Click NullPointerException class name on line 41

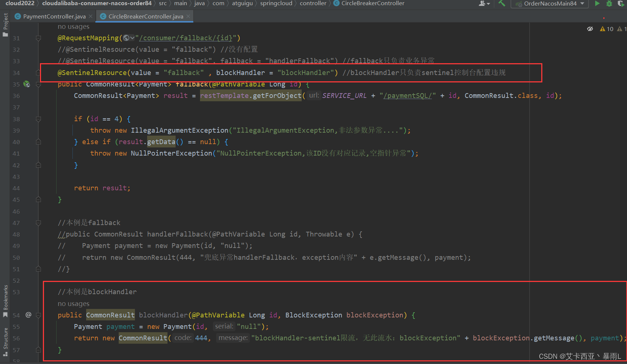click(x=172, y=153)
